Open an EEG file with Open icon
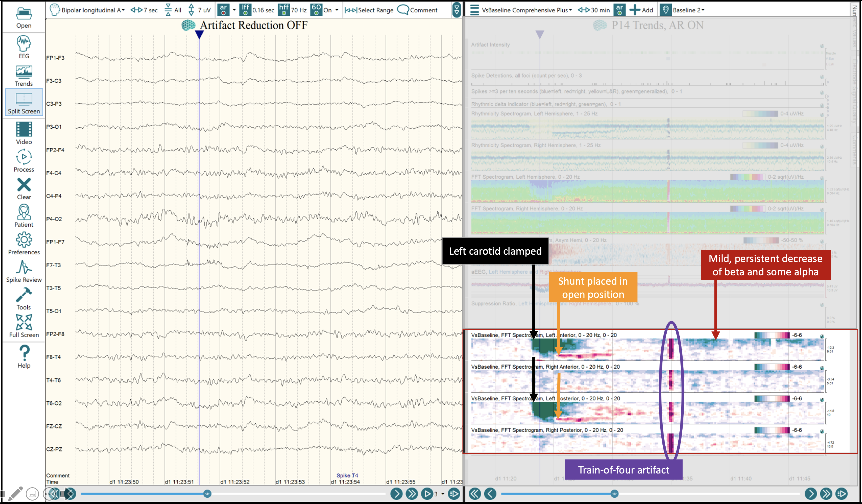The width and height of the screenshot is (862, 504). pyautogui.click(x=24, y=18)
